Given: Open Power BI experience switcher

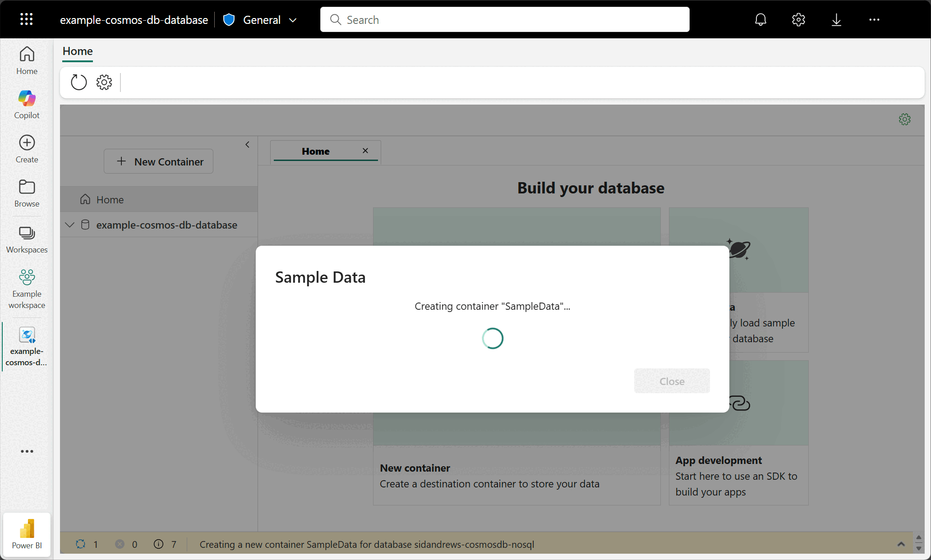Looking at the screenshot, I should 27,534.
